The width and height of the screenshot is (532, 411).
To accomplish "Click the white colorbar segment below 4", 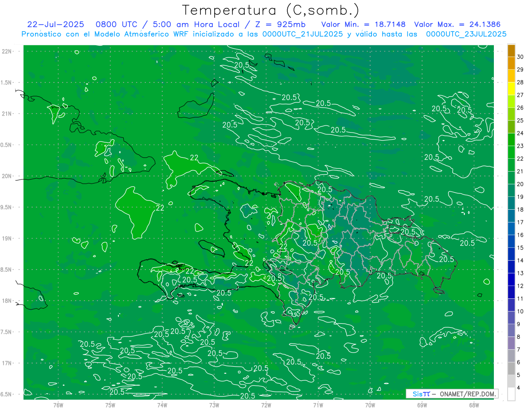I will (511, 394).
